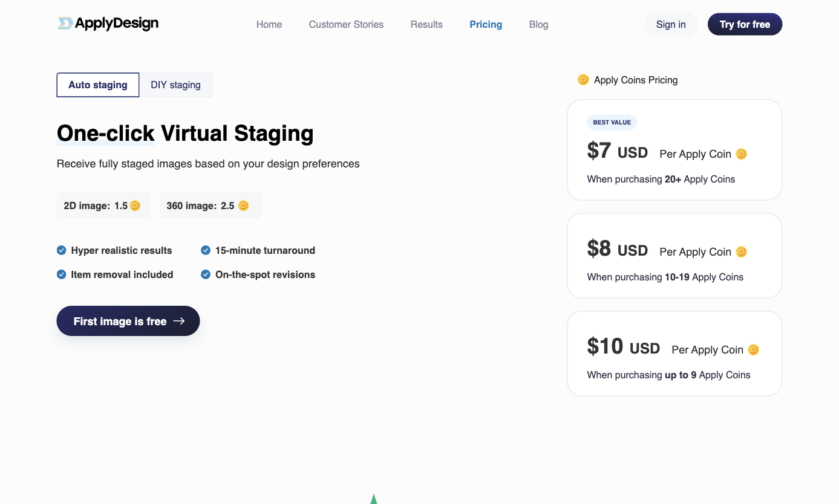Click coin icon in the $8 USD card
839x504 pixels.
[x=741, y=252]
